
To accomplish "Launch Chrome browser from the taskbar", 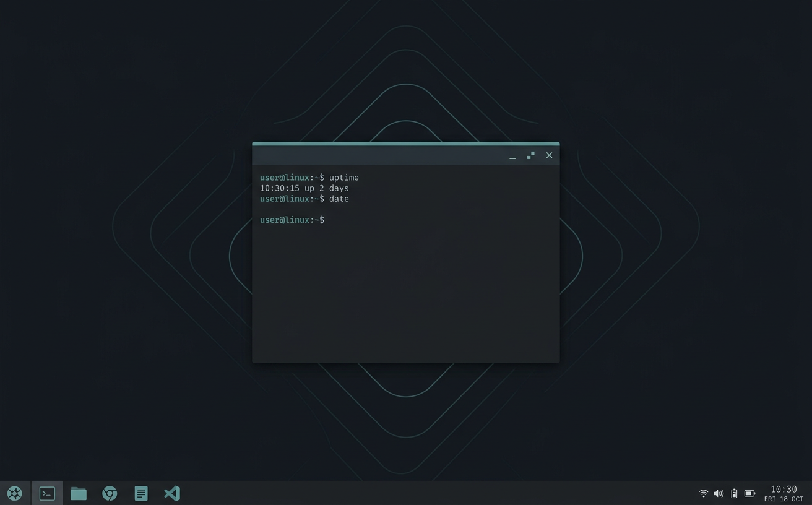I will [110, 493].
